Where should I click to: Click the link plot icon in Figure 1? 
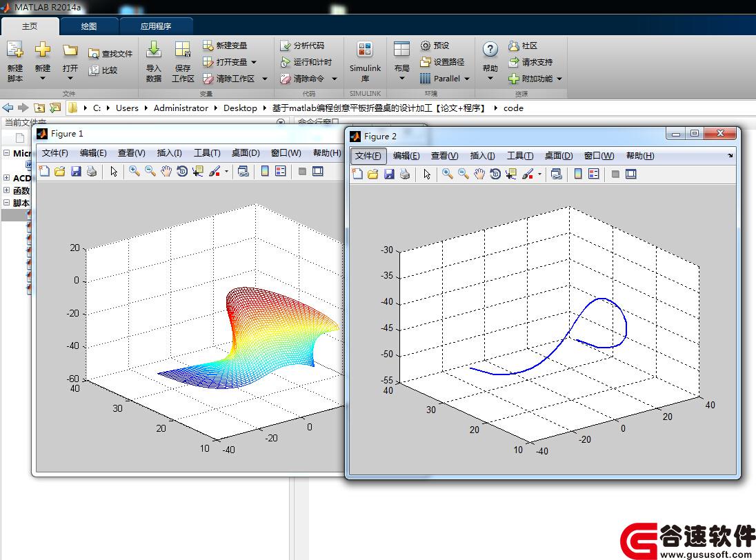click(243, 171)
